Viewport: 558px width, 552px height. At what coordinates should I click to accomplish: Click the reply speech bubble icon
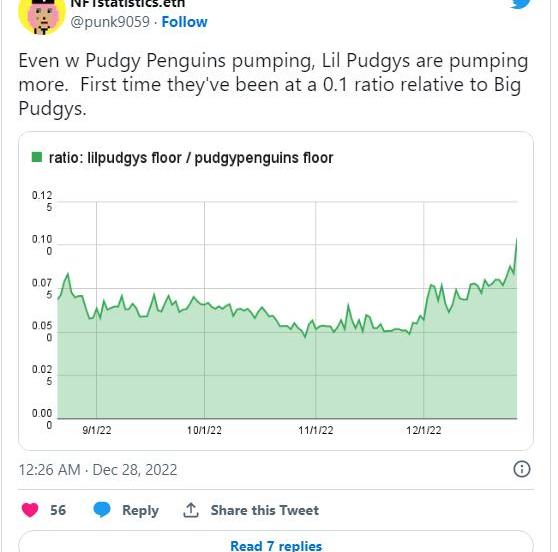[102, 510]
